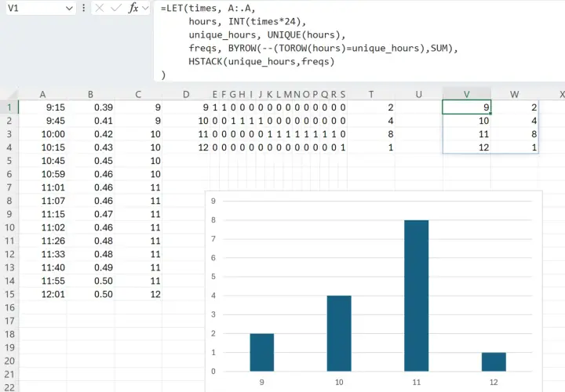Select column V header

(x=467, y=94)
